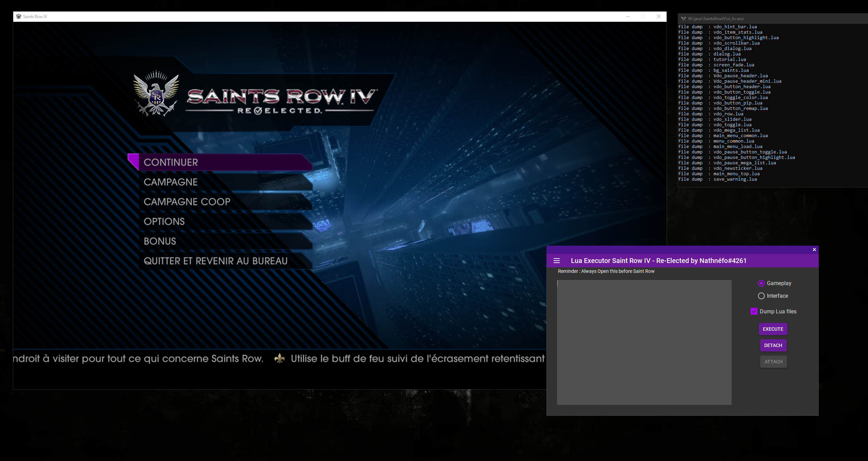Image resolution: width=868 pixels, height=461 pixels.
Task: Click console line vdo_button_pip.lua
Action: point(720,103)
